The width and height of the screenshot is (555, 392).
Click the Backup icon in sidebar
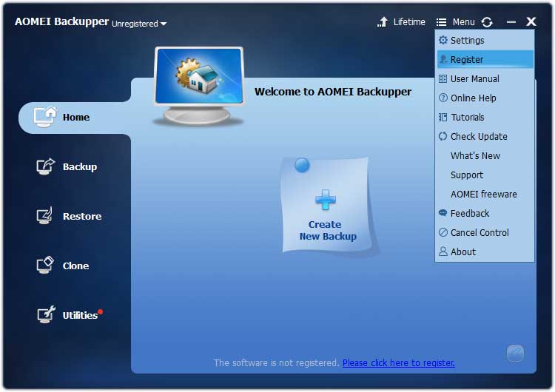click(46, 166)
